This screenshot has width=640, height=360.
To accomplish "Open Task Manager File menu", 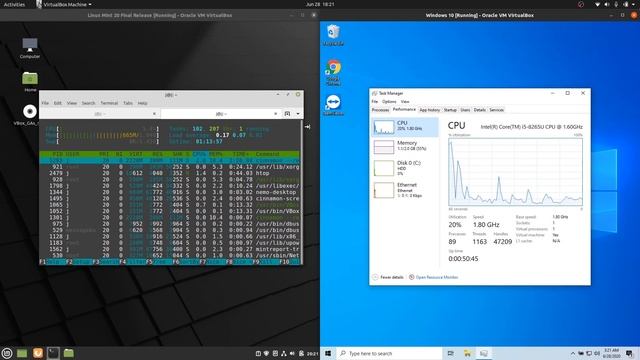I will (375, 101).
